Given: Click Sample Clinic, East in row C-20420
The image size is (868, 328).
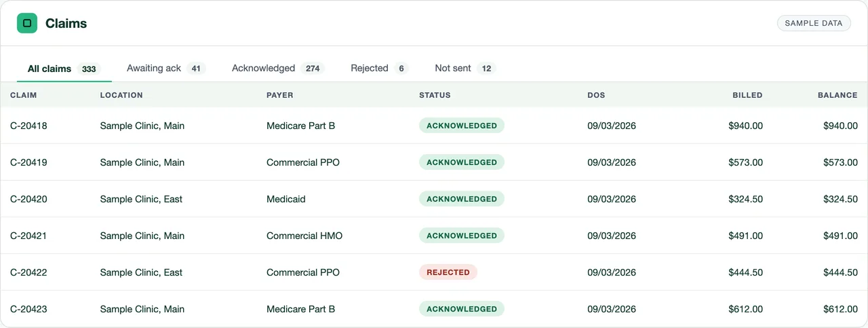Looking at the screenshot, I should 141,199.
